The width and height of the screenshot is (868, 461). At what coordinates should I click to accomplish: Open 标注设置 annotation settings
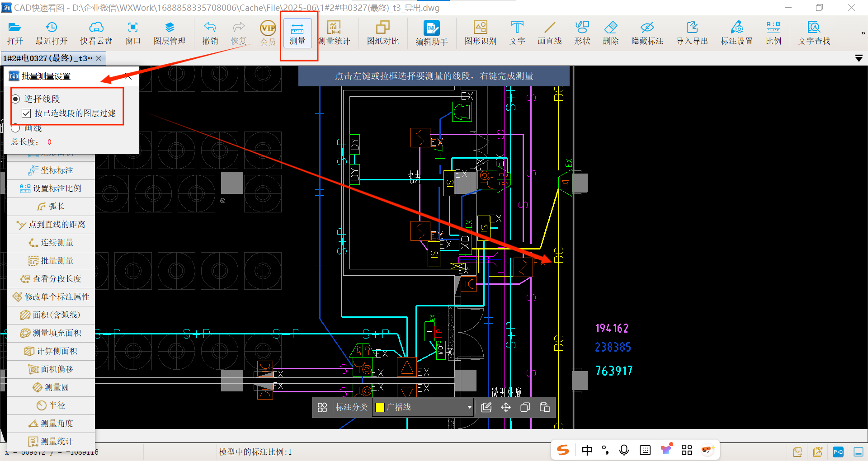tap(736, 33)
